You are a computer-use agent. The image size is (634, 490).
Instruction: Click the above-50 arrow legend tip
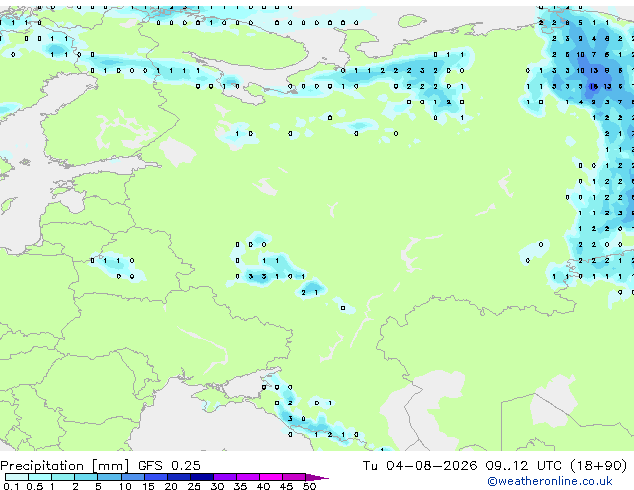click(317, 477)
